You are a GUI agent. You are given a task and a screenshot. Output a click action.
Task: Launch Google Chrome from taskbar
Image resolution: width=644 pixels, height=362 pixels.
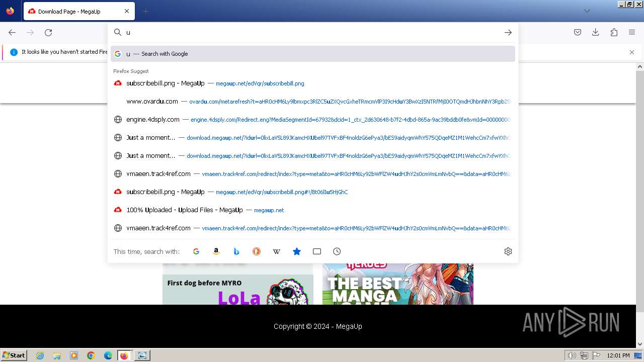coord(91,355)
